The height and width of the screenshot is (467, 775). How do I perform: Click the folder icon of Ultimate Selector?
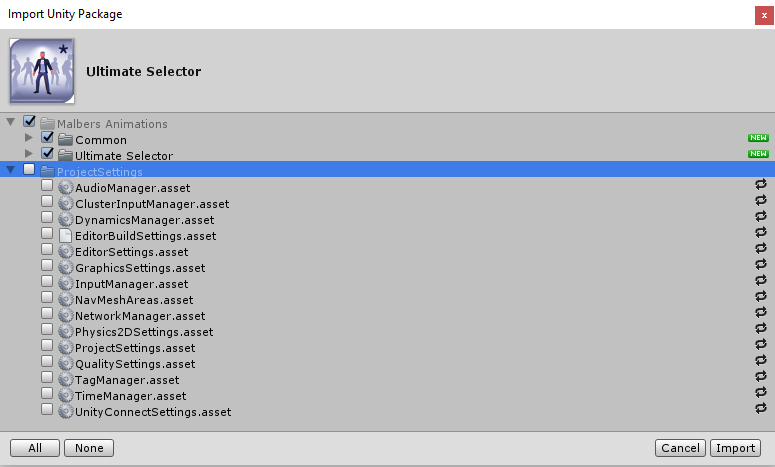(65, 156)
